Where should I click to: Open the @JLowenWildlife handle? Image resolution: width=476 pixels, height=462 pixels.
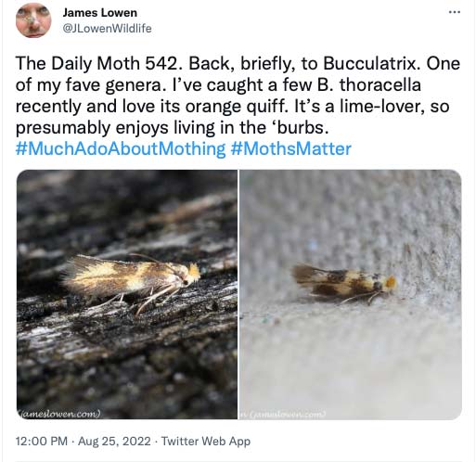tap(107, 29)
